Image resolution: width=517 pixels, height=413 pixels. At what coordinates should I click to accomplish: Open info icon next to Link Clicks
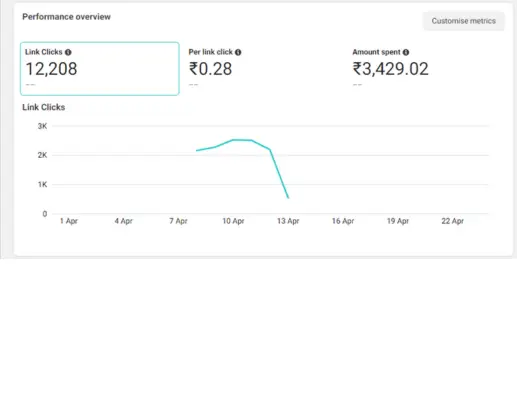[68, 52]
